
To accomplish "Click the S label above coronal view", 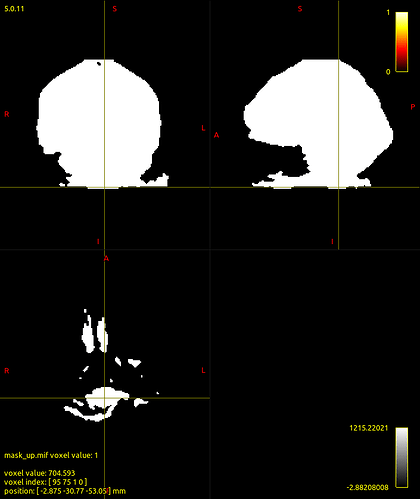I will [115, 9].
